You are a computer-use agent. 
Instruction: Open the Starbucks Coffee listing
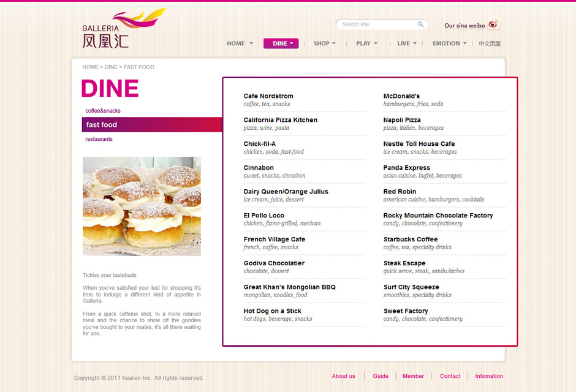(x=411, y=239)
